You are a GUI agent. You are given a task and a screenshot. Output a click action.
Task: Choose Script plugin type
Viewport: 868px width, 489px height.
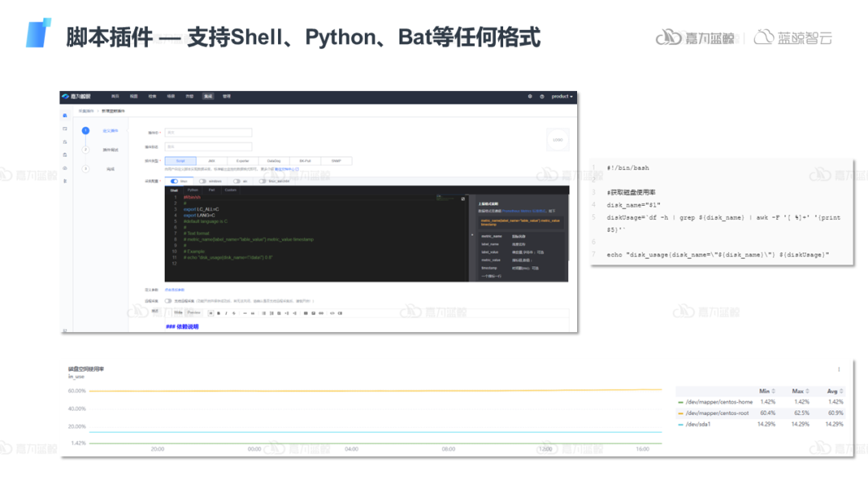pos(181,161)
